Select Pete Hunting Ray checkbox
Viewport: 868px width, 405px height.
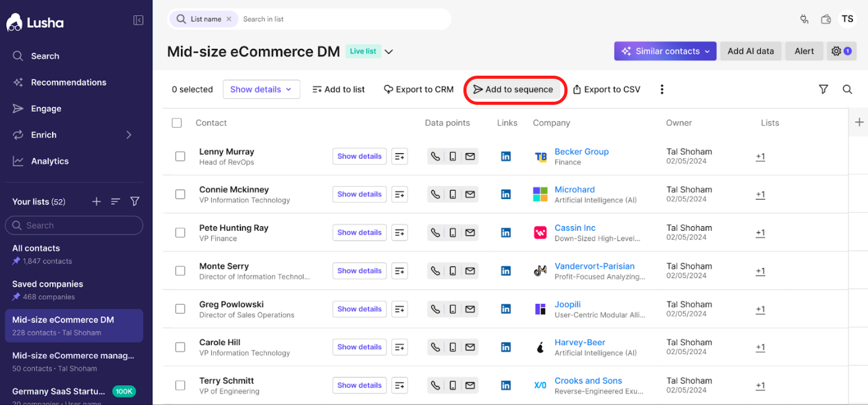click(x=180, y=233)
